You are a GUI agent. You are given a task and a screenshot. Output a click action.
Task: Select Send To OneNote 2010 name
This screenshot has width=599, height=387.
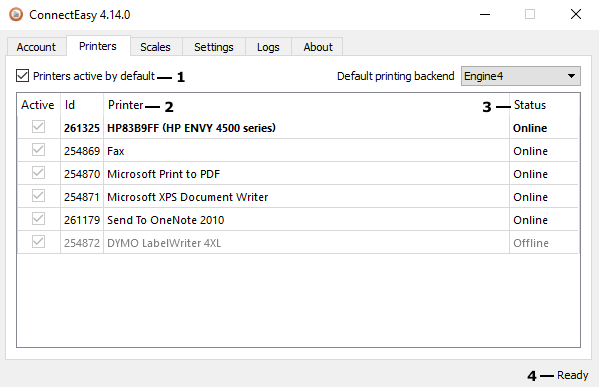coord(165,220)
